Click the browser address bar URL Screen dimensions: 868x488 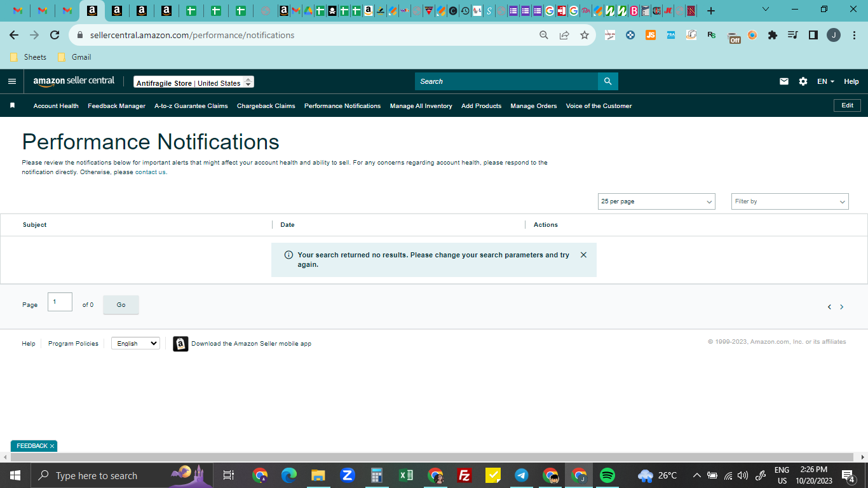(x=192, y=35)
